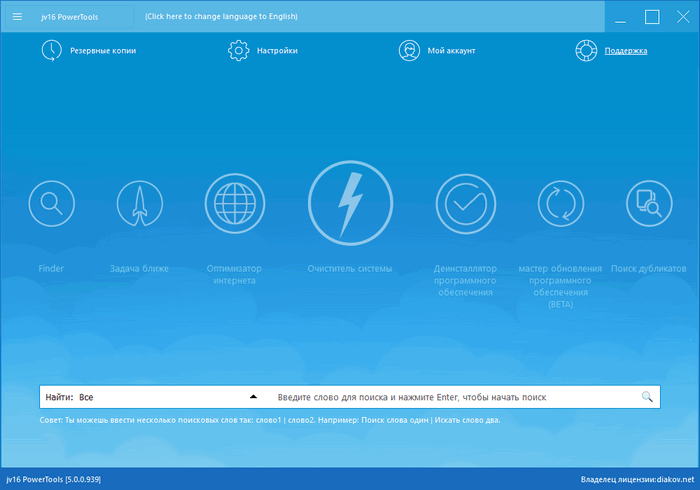Close the jv16 PowerTools window
Image resolution: width=700 pixels, height=490 pixels.
[x=683, y=17]
